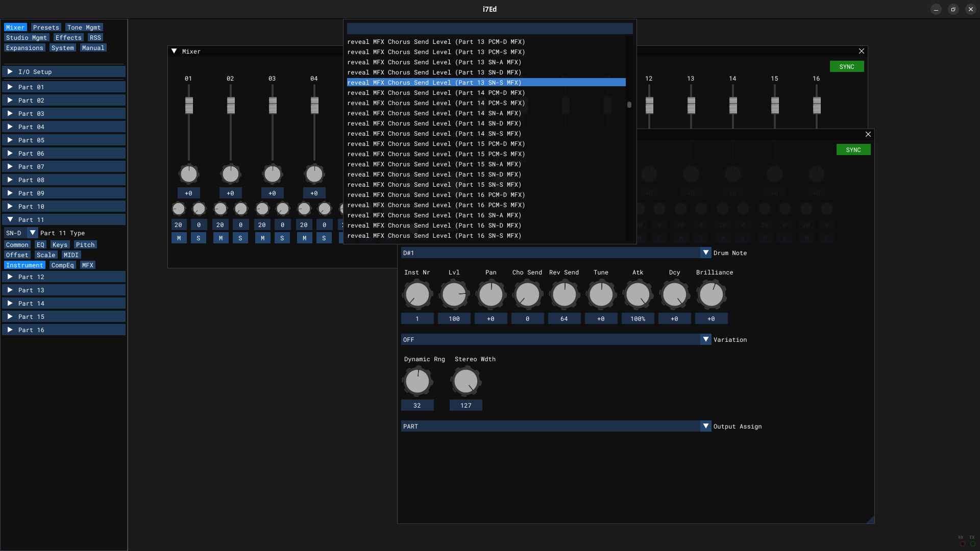Open the Tone Mgmt tab
The image size is (980, 551).
[x=84, y=28]
